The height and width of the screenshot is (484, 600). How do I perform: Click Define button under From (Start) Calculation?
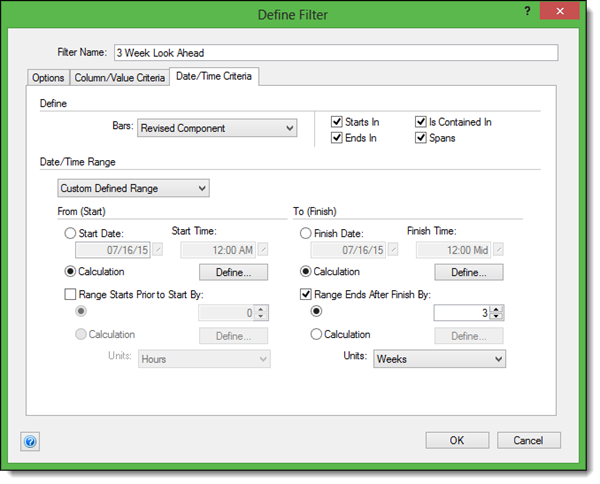pos(234,272)
